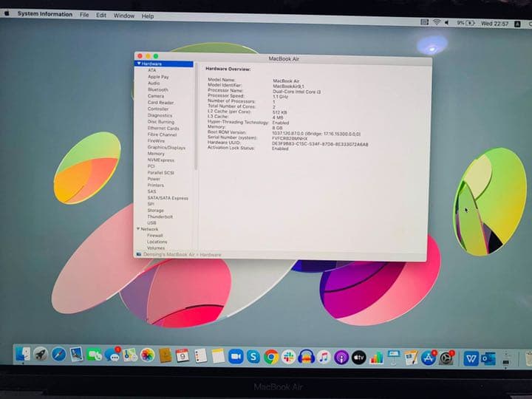Open the Apple menu

pos(7,13)
